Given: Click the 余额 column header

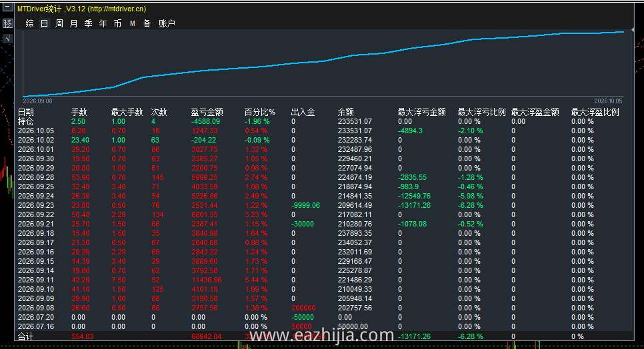Looking at the screenshot, I should click(346, 112).
